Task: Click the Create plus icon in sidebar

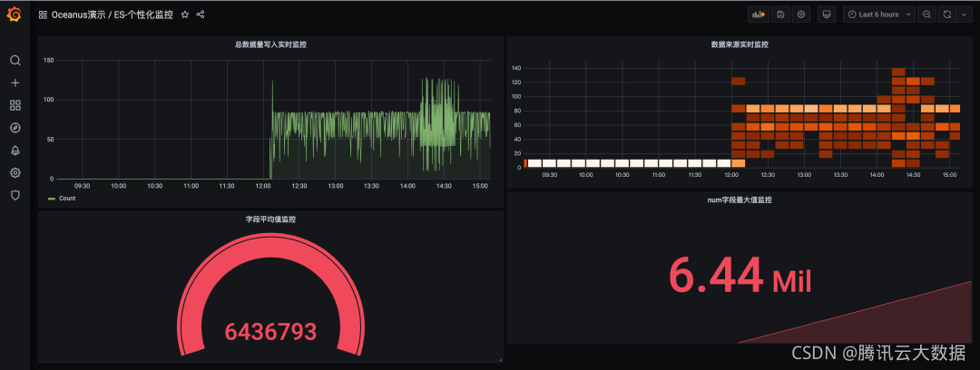Action: 15,83
